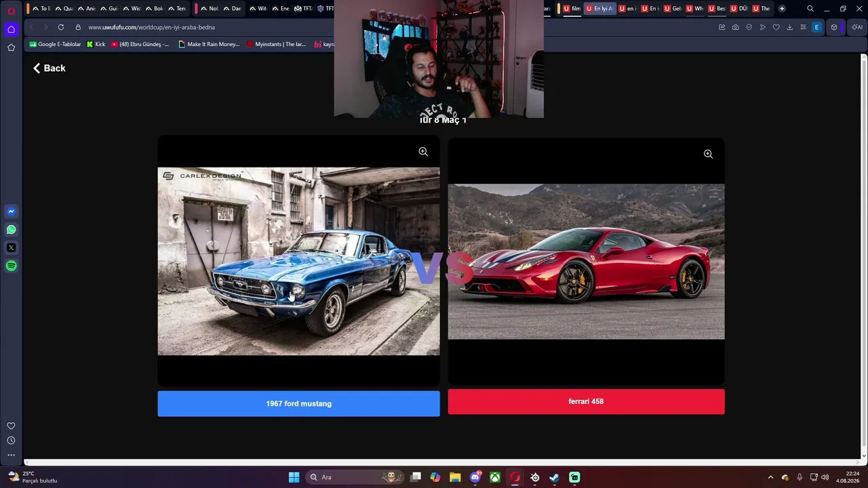Open the Kick bookmark
The image size is (868, 488).
96,44
